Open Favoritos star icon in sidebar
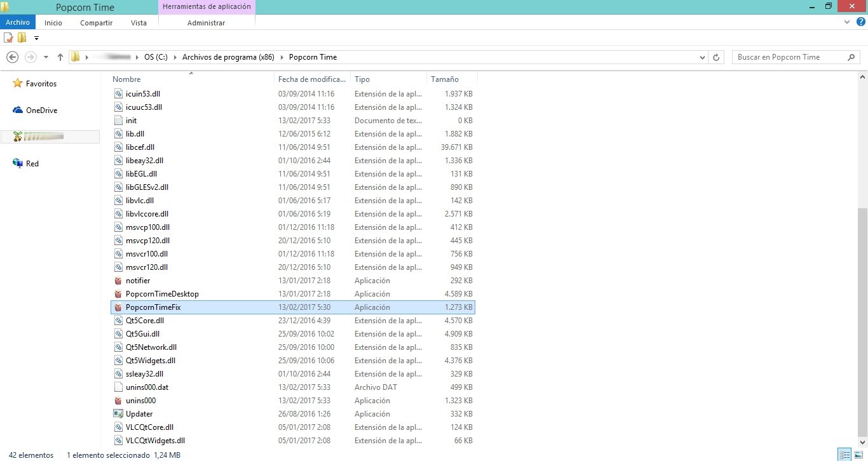 [x=18, y=84]
